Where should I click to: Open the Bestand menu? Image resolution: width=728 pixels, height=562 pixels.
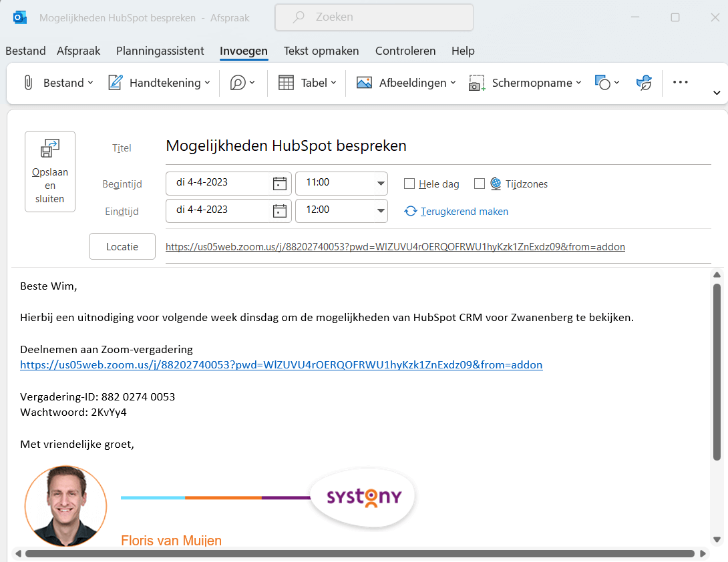25,51
